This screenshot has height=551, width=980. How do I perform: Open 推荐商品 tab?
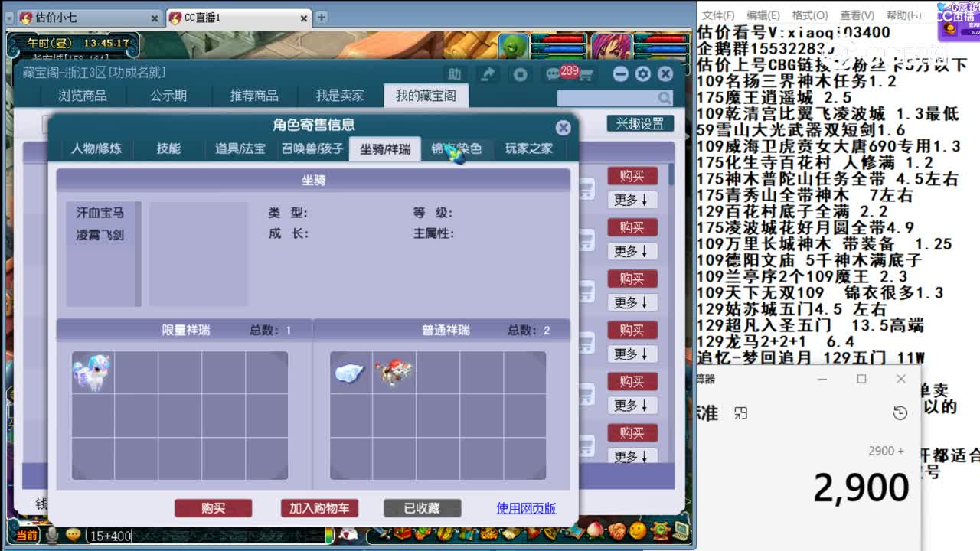click(254, 96)
